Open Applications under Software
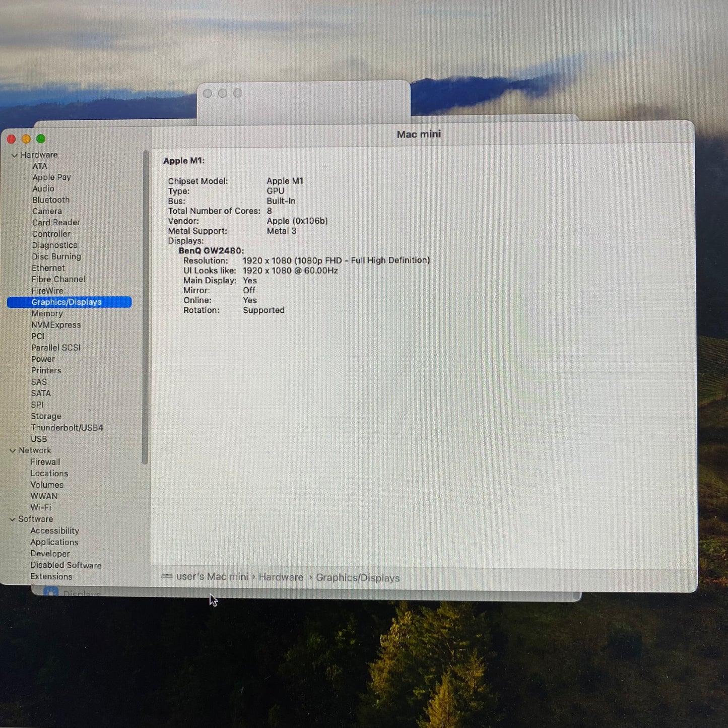The height and width of the screenshot is (728, 728). pos(54,543)
